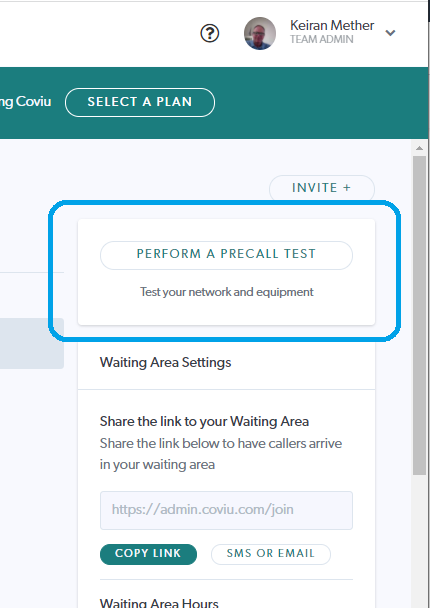Click the Waiting Area Settings heading
The width and height of the screenshot is (430, 608).
[x=166, y=362]
